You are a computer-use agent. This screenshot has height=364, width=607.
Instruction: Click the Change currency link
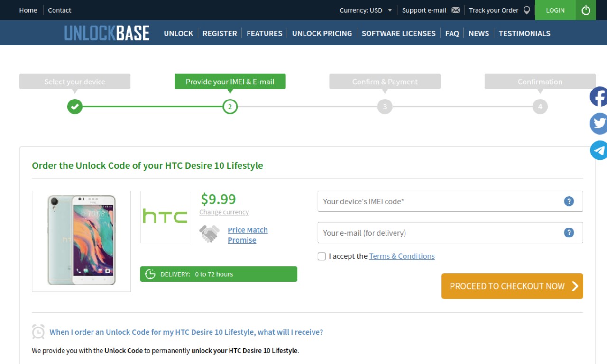[224, 212]
